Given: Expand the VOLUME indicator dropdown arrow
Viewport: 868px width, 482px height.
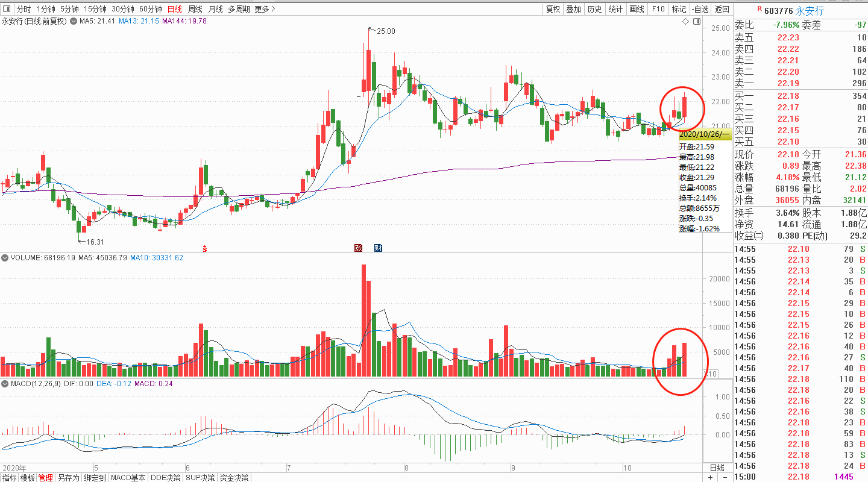Looking at the screenshot, I should [x=5, y=258].
